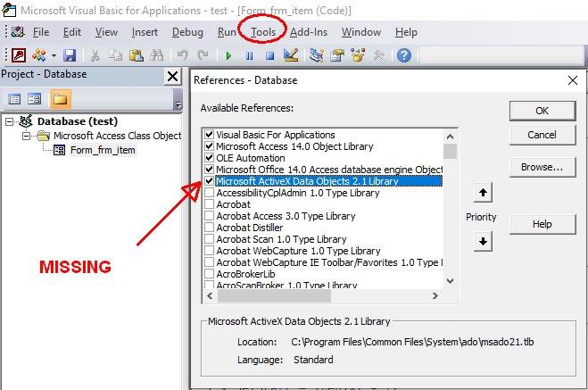Image resolution: width=588 pixels, height=390 pixels.
Task: Click the Paste clipboard icon
Action: tap(137, 55)
